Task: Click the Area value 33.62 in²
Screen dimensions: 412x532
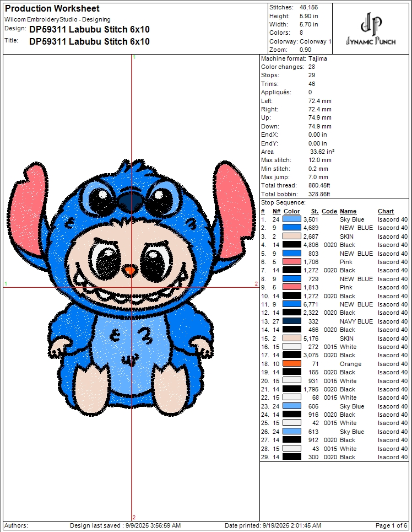Action: [322, 152]
